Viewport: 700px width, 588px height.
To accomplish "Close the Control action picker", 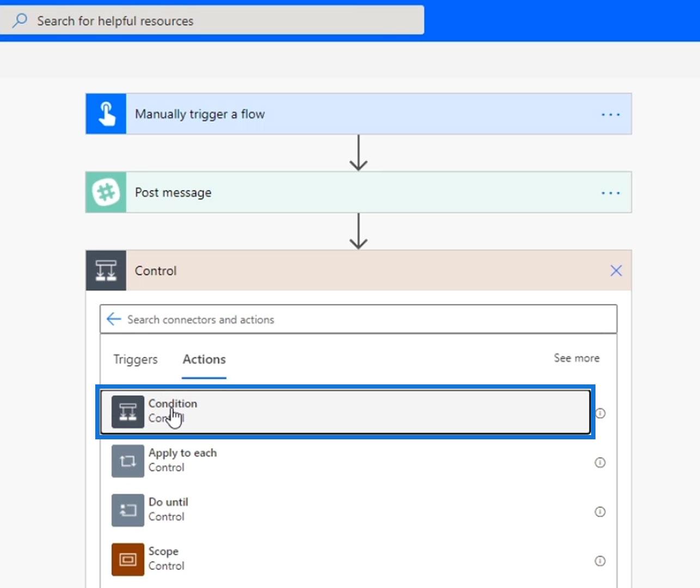I will coord(616,271).
